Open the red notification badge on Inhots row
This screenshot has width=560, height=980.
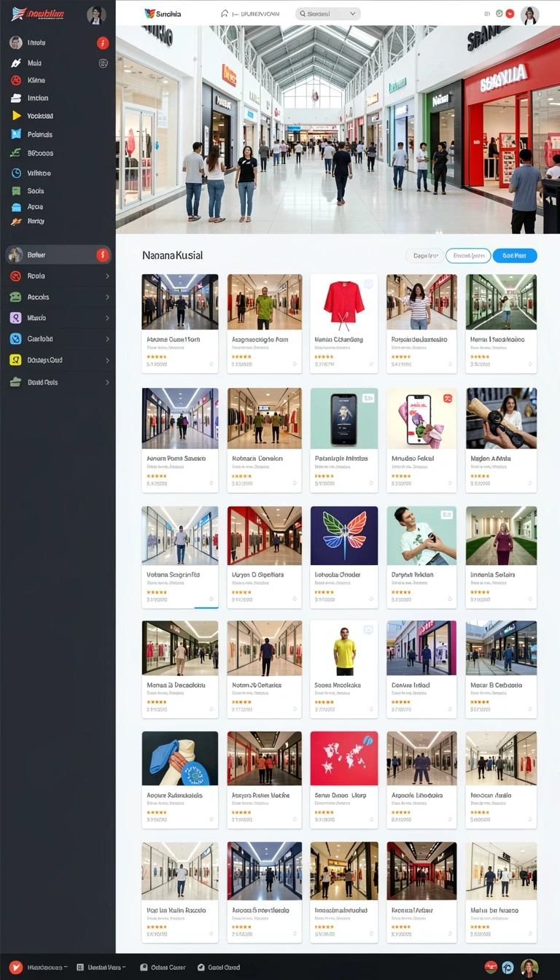coord(103,43)
